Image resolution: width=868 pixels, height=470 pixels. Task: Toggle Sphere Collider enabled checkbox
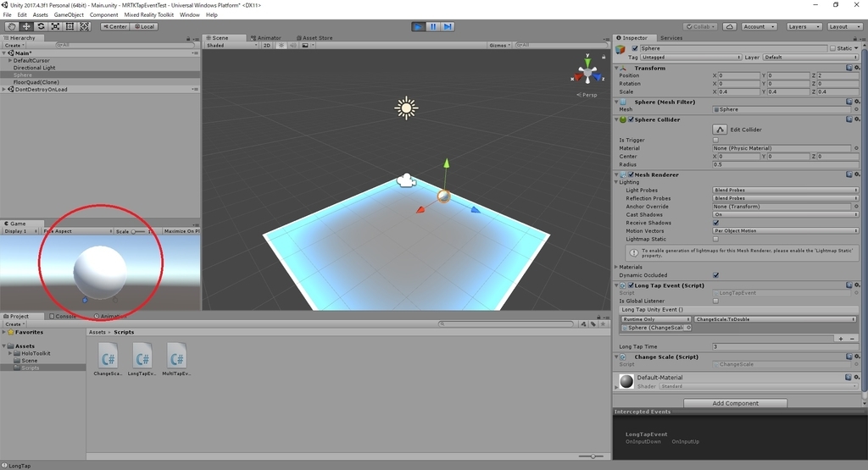tap(631, 119)
